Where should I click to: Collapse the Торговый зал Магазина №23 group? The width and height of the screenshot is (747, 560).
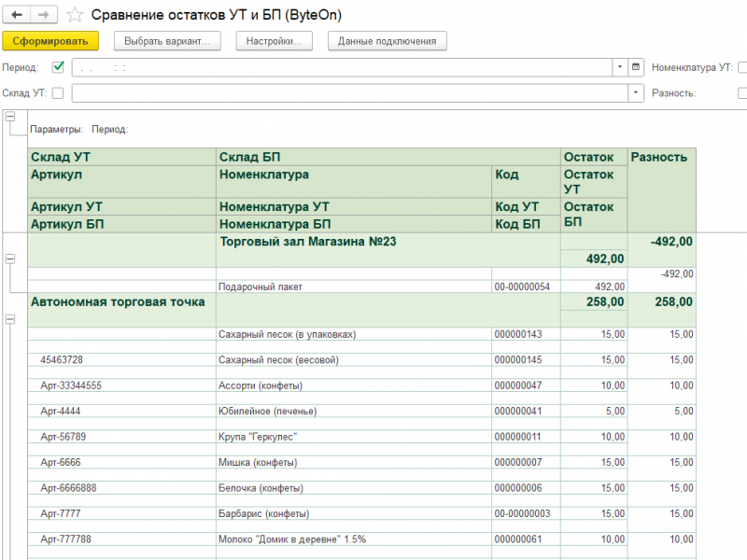(10, 259)
